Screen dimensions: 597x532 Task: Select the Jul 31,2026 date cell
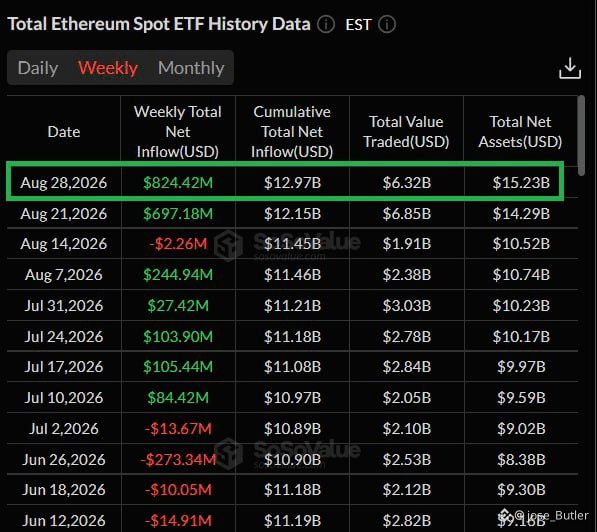point(64,305)
